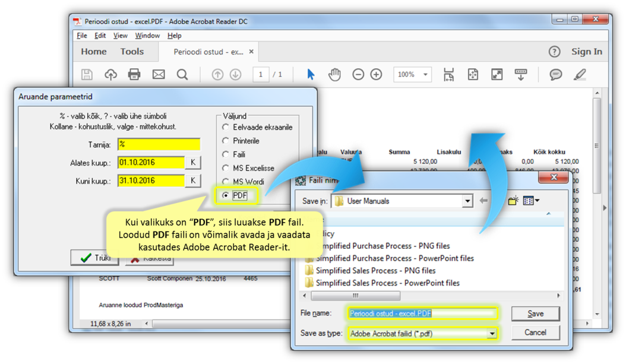Select the MS Wordi output option

(243, 182)
